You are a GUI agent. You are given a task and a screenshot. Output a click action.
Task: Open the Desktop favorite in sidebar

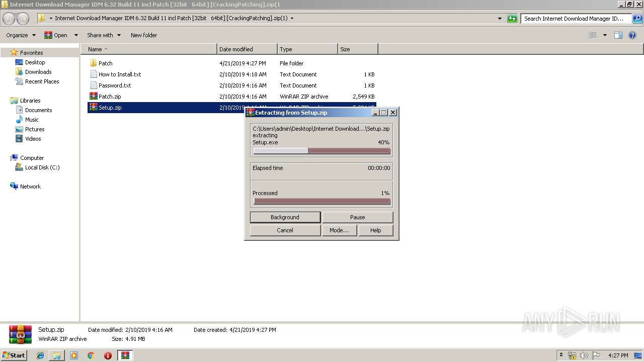[x=35, y=62]
